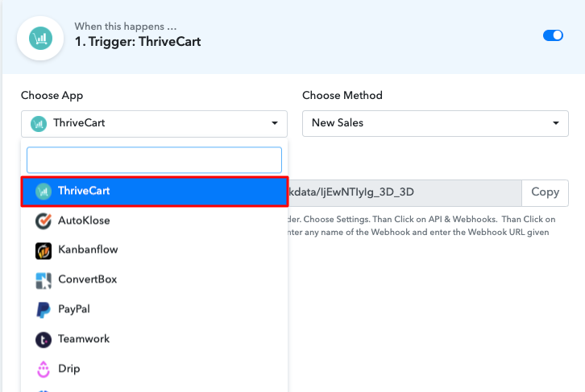
Task: Click the Teamwork app icon
Action: click(44, 340)
